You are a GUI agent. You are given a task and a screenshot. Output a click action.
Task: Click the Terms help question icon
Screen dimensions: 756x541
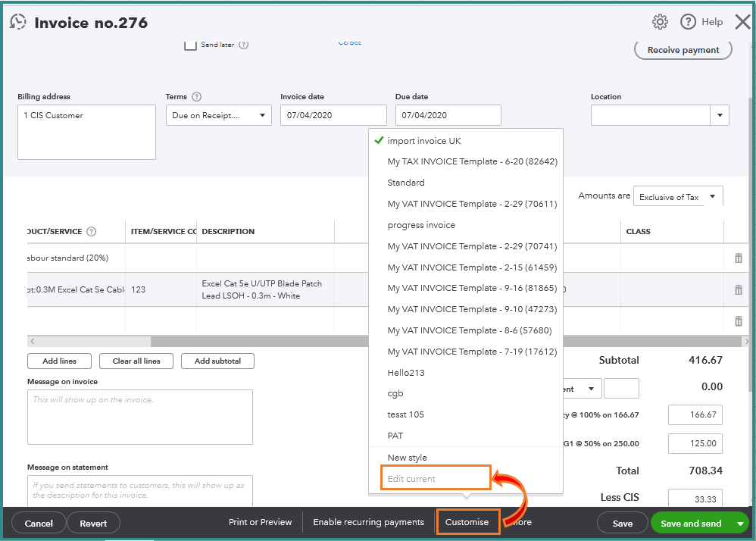click(x=196, y=96)
